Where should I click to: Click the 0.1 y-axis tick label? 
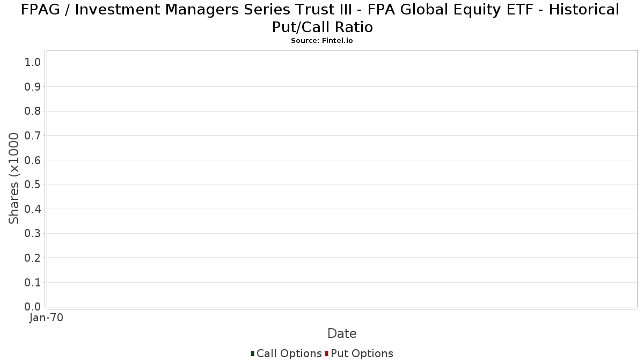(x=33, y=282)
